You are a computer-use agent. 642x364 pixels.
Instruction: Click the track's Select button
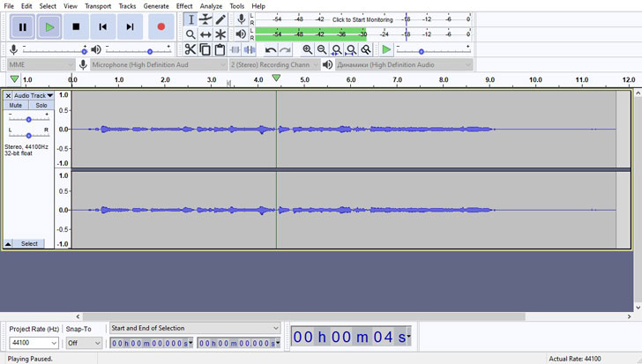(x=30, y=244)
